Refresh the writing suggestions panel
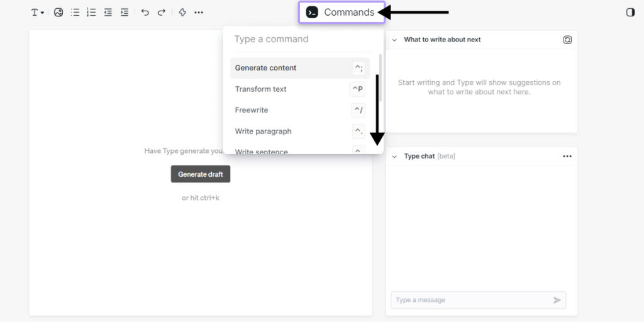This screenshot has width=644, height=322. coord(567,40)
